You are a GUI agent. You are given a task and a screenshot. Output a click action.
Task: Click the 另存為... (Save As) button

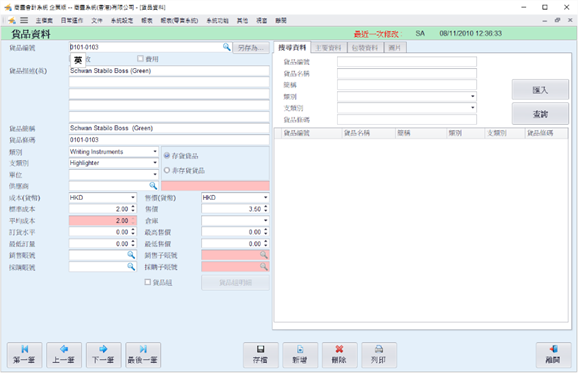coord(251,48)
